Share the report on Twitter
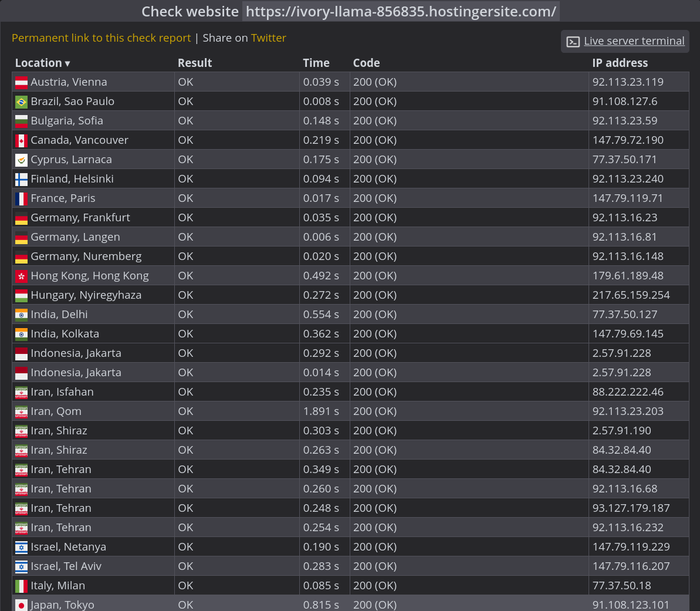The height and width of the screenshot is (611, 700). pos(268,38)
